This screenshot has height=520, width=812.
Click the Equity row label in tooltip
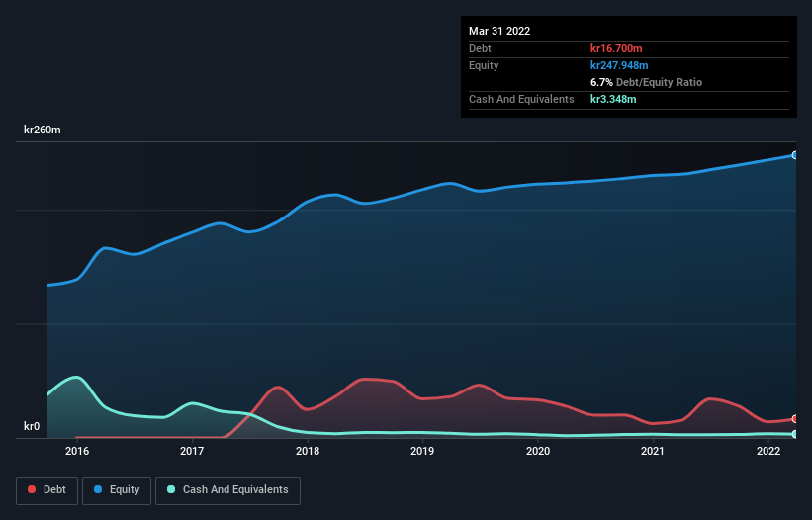[x=484, y=65]
